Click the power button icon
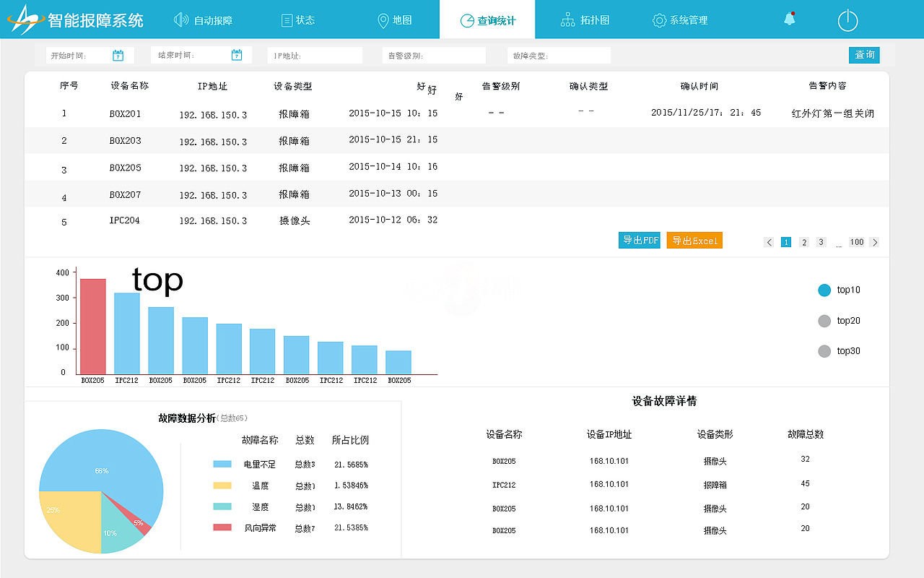 click(x=848, y=20)
